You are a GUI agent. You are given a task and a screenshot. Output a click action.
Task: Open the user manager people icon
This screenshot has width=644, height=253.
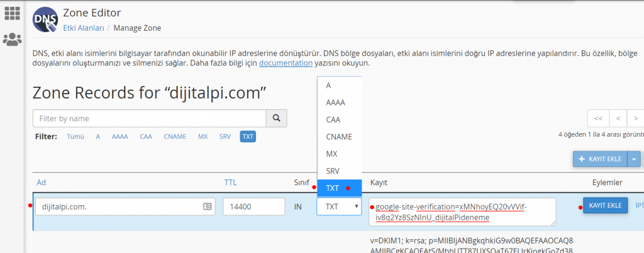point(12,40)
